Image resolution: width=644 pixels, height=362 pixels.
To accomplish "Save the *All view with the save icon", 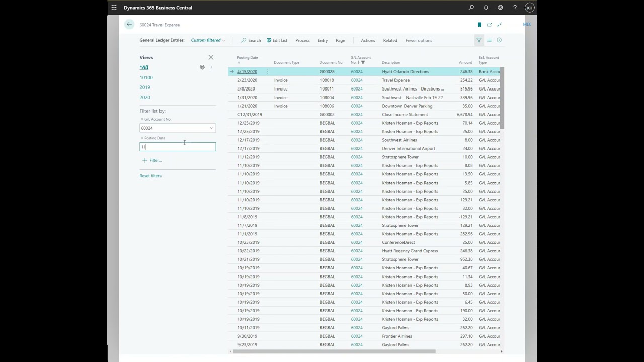I will point(202,67).
